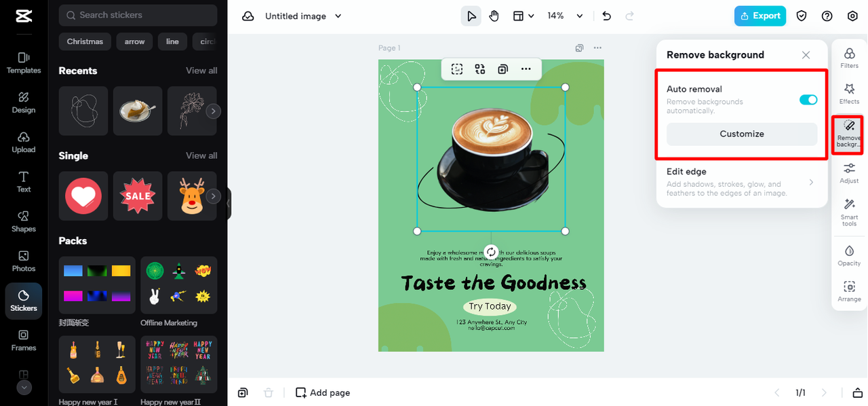The image size is (868, 406).
Task: Close the Remove background panel
Action: (x=806, y=55)
